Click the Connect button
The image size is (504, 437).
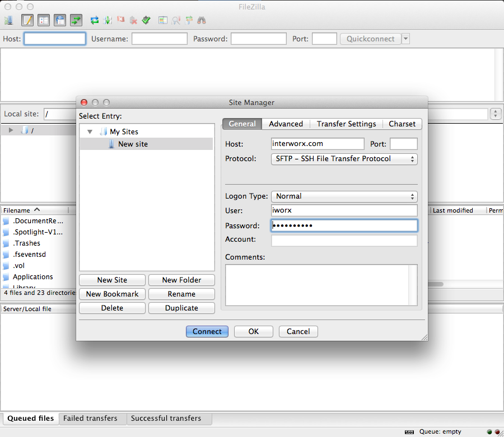click(207, 331)
